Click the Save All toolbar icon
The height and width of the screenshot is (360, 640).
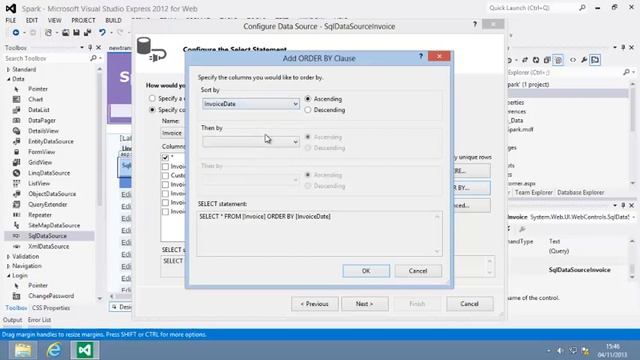click(87, 33)
